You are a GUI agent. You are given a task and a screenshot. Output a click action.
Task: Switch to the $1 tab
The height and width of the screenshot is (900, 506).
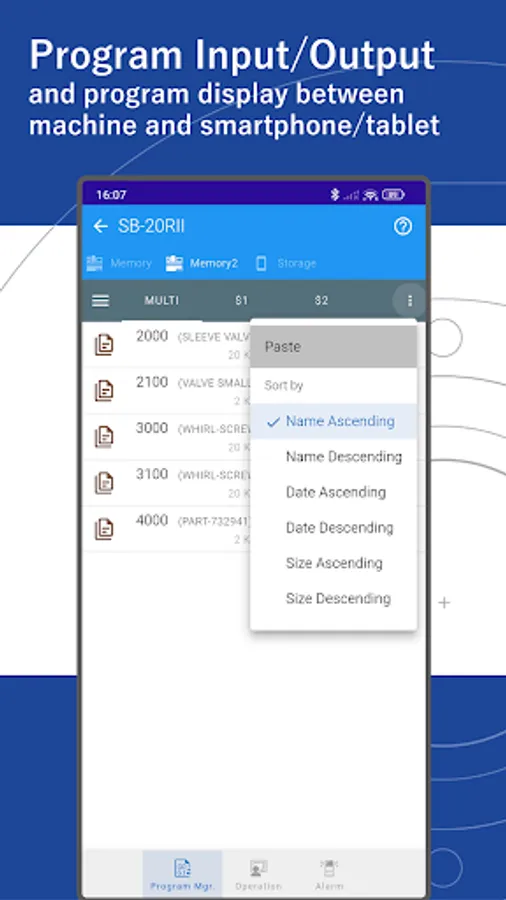click(x=242, y=301)
